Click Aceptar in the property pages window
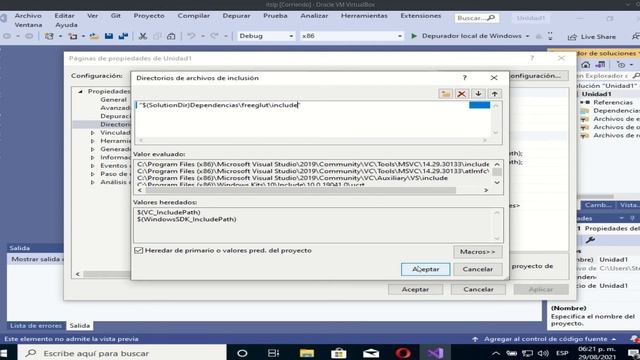640x360 pixels. pos(415,289)
